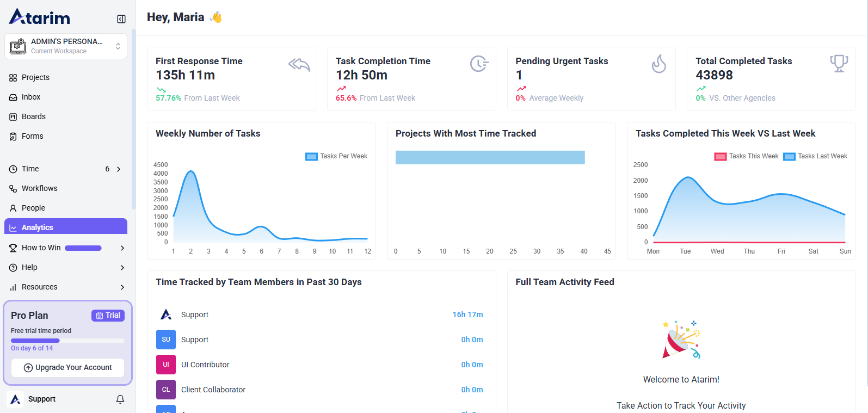The image size is (868, 413).
Task: Click the First Response Time reply icon
Action: point(299,65)
